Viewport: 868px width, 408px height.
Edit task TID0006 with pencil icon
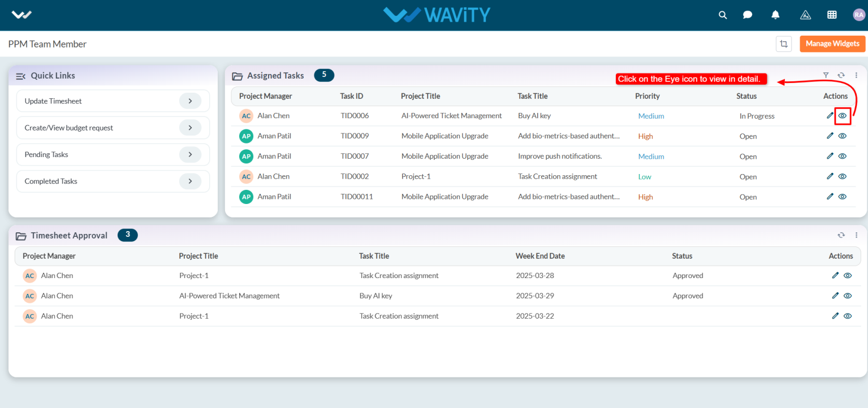pyautogui.click(x=830, y=115)
